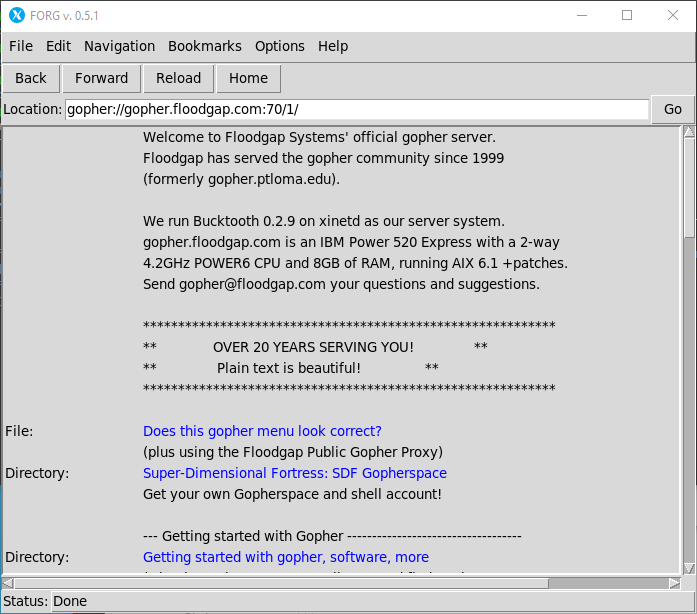Click the 'Done' status text
The width and height of the screenshot is (697, 614).
click(70, 601)
